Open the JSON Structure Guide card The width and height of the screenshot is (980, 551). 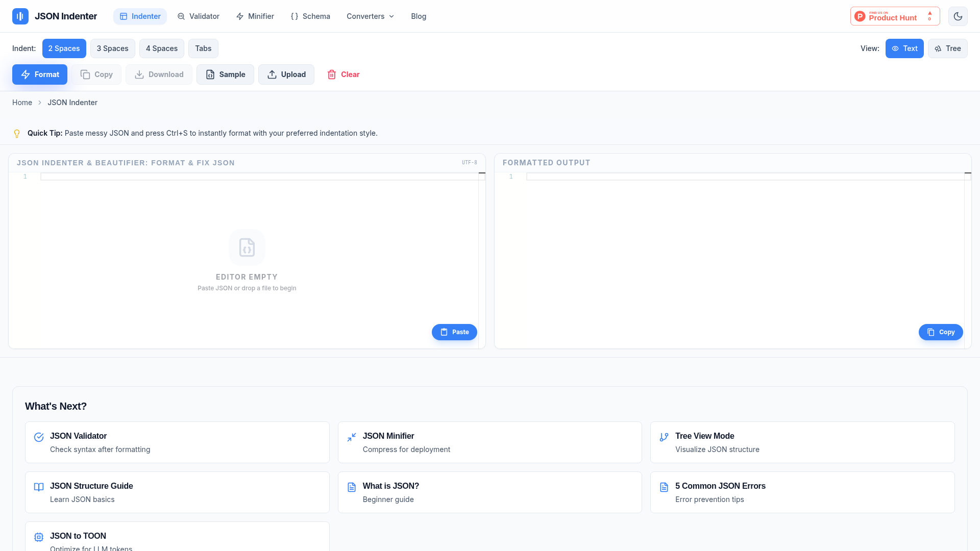(177, 492)
